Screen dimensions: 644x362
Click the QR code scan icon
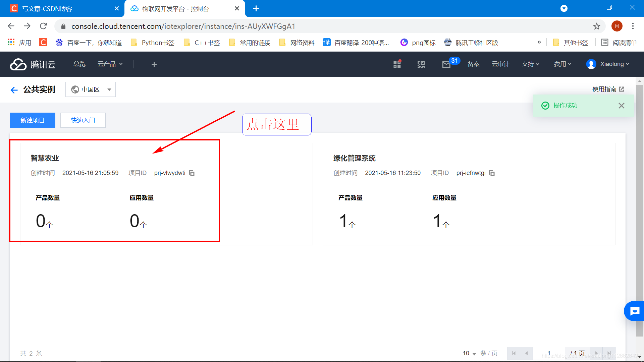(x=421, y=64)
